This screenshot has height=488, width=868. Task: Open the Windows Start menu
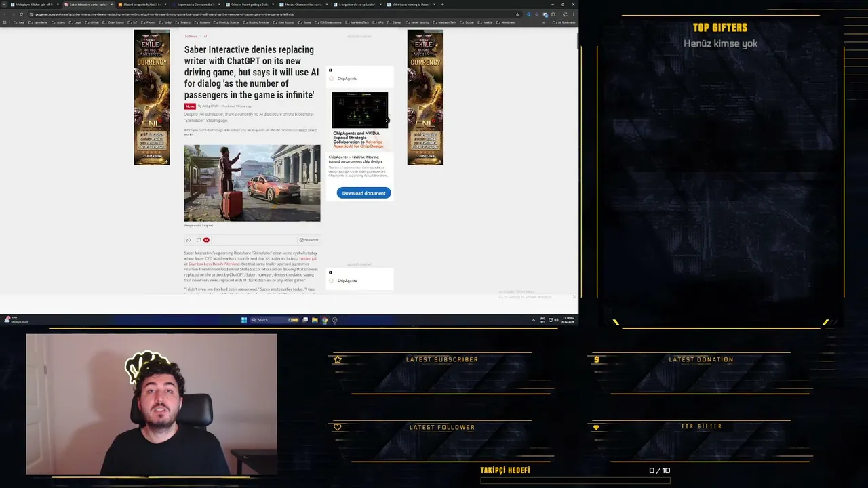(244, 320)
